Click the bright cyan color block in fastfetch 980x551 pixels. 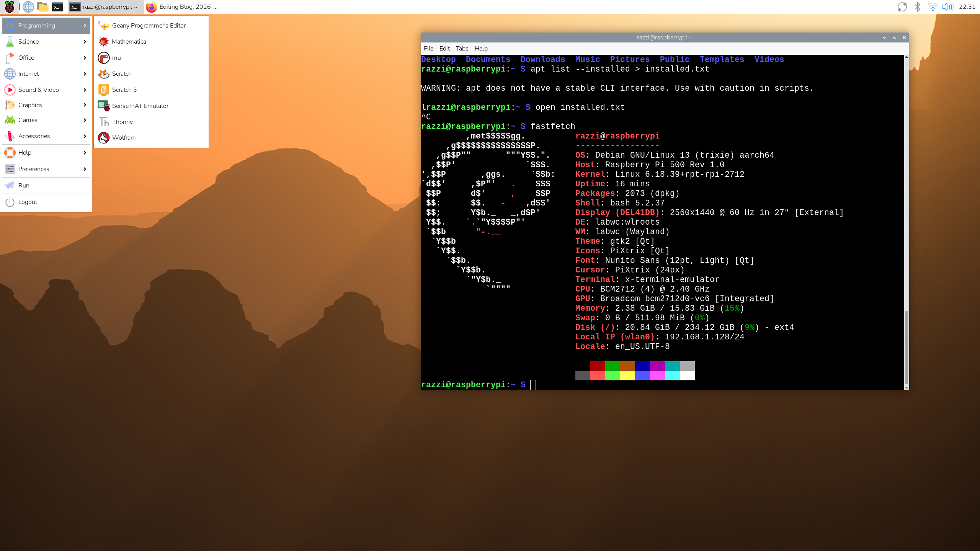(672, 375)
